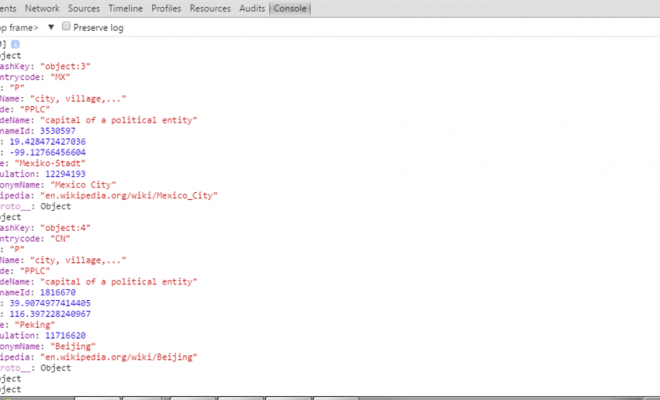Select the toponym value "Beijing"
Screen dimensions: 660x400
pos(73,346)
